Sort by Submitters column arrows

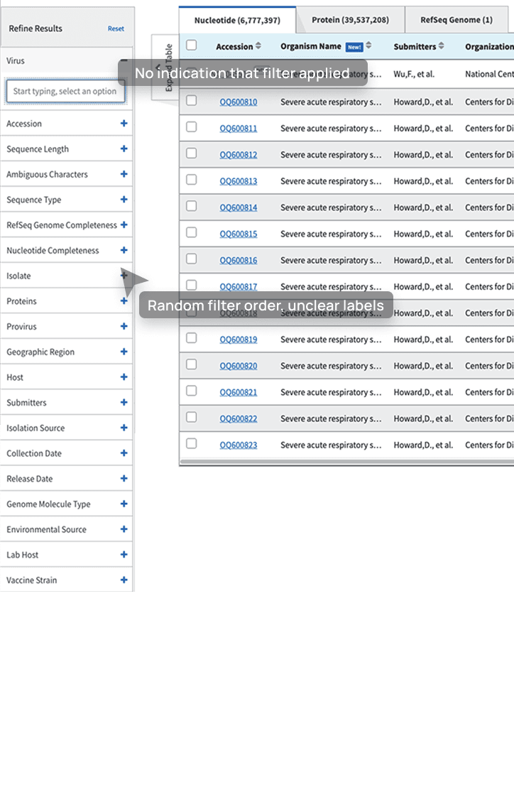pyautogui.click(x=441, y=46)
